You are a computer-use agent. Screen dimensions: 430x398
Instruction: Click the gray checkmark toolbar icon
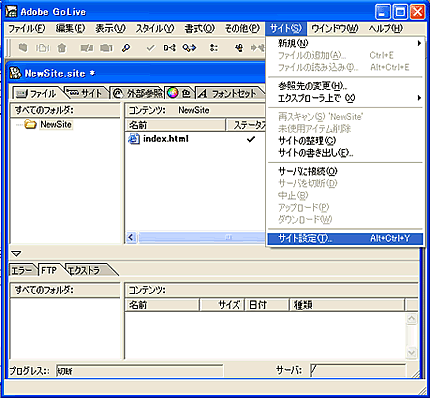[150, 48]
